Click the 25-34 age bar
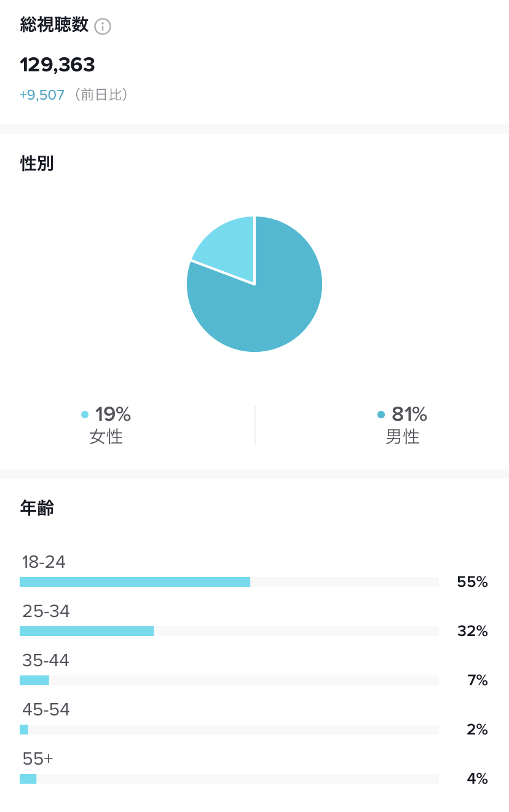Screen dimensions: 509x812 click(229, 631)
